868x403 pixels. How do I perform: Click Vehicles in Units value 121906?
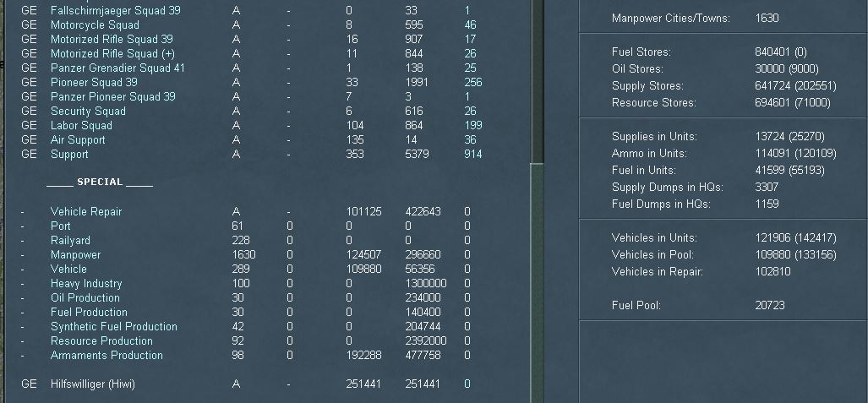coord(772,238)
